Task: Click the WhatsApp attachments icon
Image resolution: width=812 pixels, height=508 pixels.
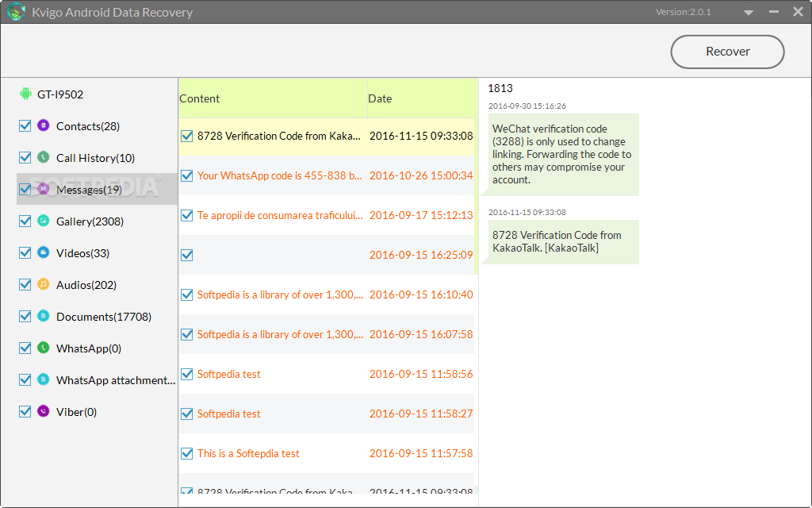Action: pyautogui.click(x=44, y=379)
